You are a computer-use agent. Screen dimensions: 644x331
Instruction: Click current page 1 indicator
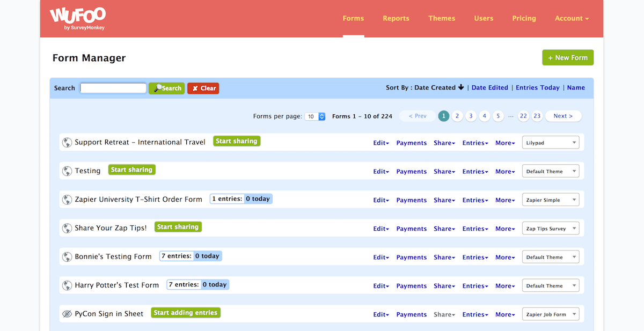[x=444, y=116]
